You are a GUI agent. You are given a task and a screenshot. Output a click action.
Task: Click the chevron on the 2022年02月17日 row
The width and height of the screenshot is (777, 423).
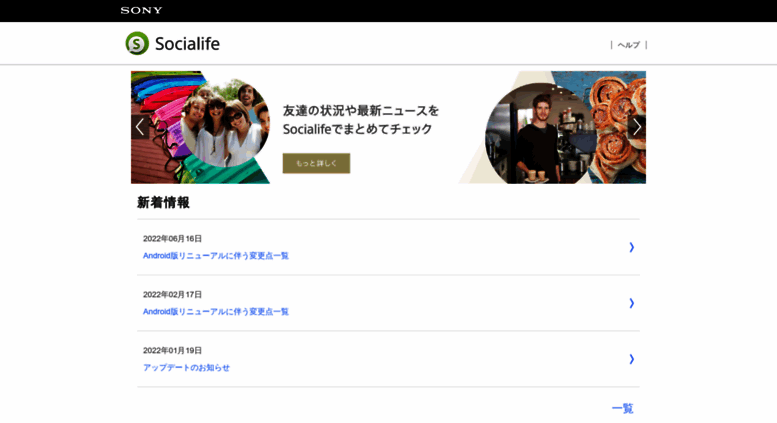click(632, 303)
